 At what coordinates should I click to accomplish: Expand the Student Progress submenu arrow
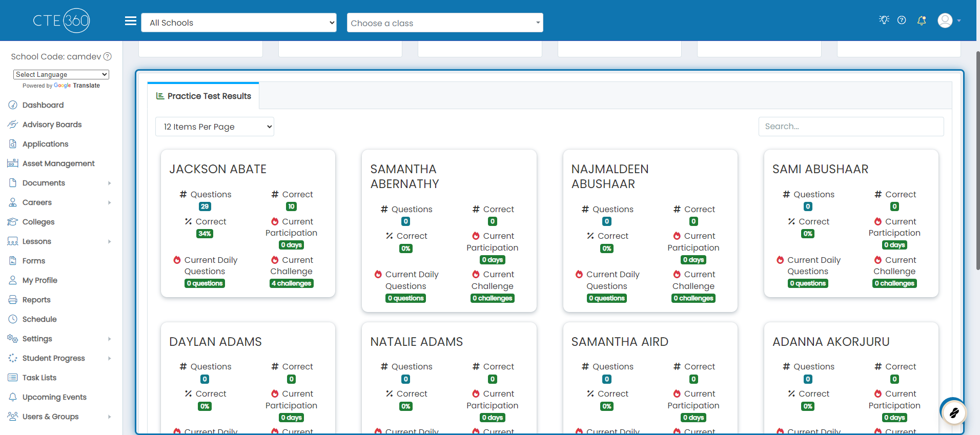[110, 358]
